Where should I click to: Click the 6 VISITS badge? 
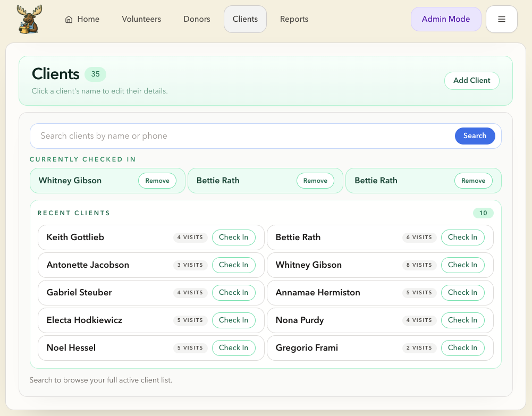[x=419, y=237]
